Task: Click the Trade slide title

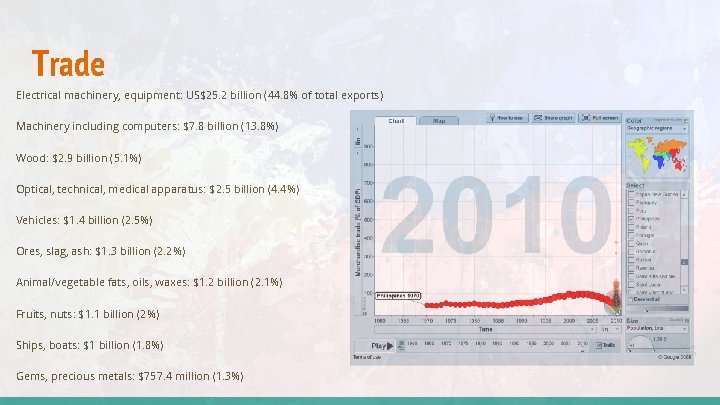Action: pyautogui.click(x=68, y=63)
